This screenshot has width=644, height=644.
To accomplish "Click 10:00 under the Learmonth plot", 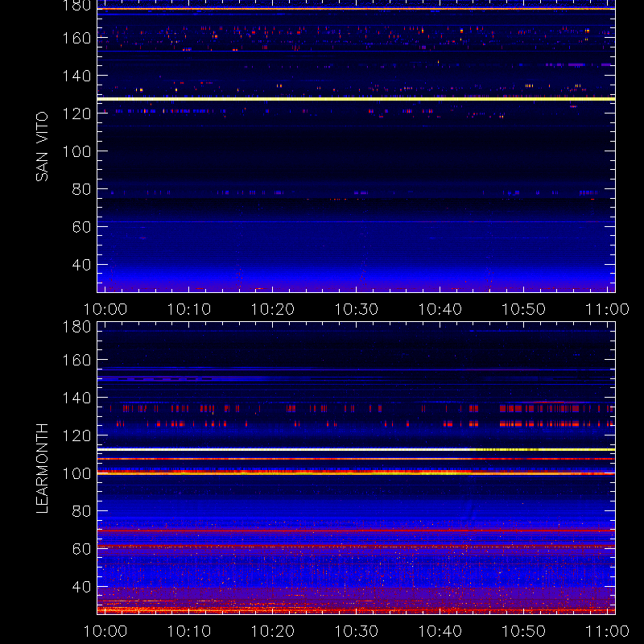I will (105, 631).
